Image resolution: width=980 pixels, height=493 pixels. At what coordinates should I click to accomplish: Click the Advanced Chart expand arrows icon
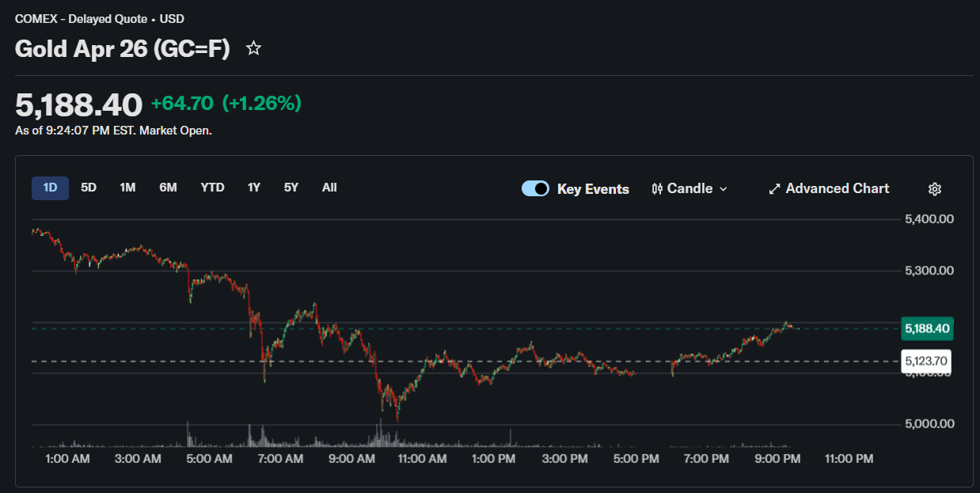point(774,189)
